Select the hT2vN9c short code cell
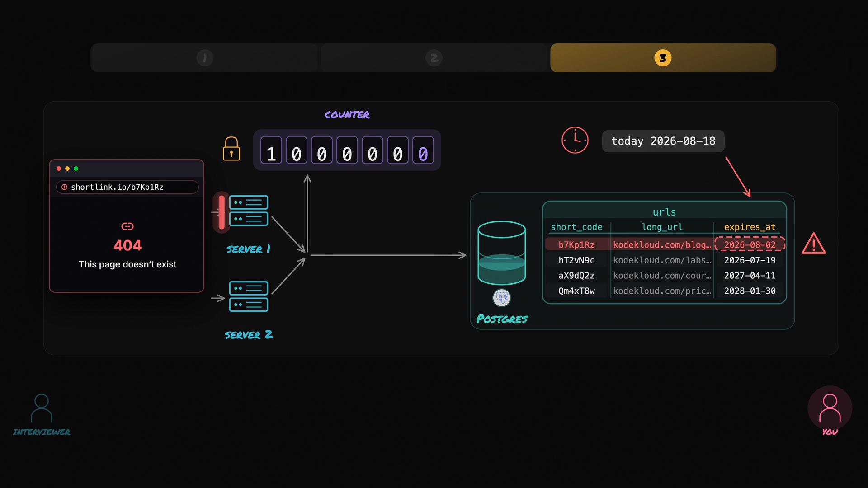 click(576, 260)
